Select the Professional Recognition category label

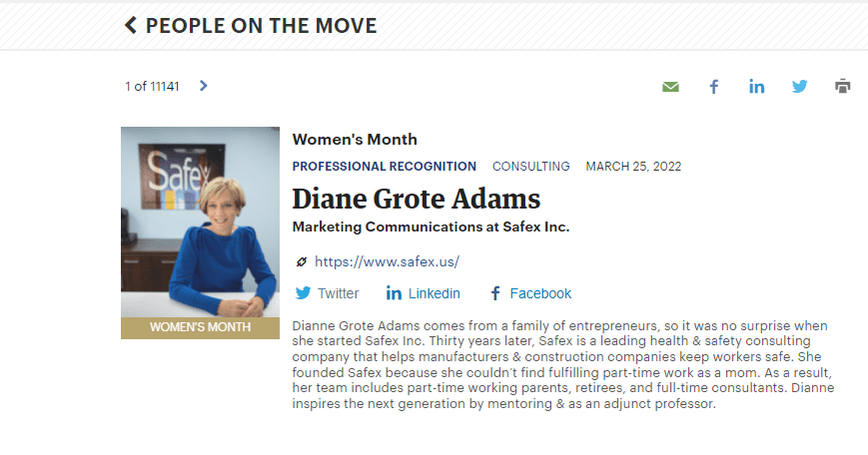(x=385, y=167)
